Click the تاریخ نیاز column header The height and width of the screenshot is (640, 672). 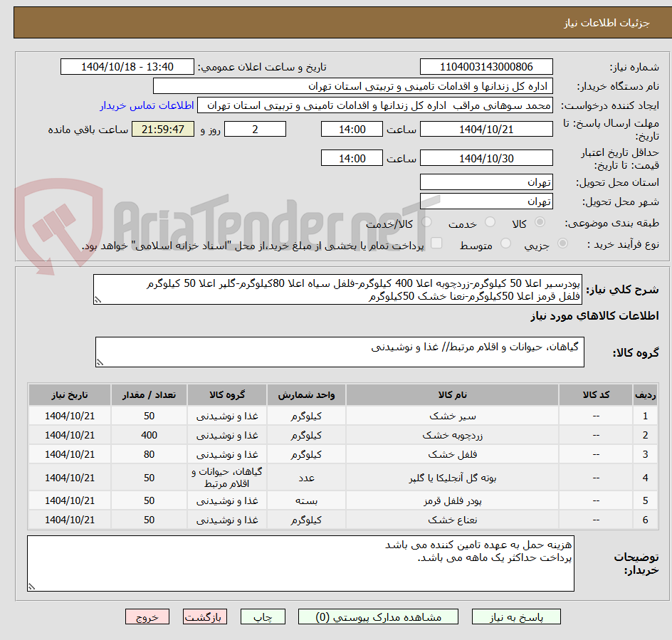click(x=70, y=395)
